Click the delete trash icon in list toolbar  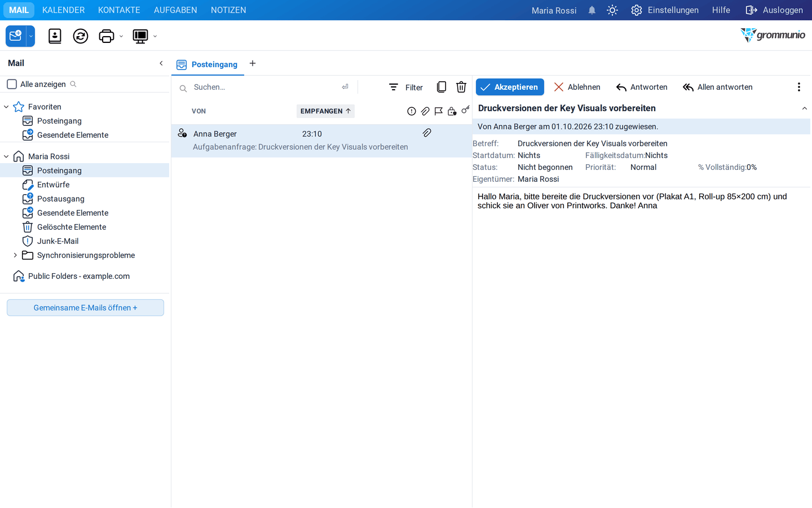[x=461, y=87]
